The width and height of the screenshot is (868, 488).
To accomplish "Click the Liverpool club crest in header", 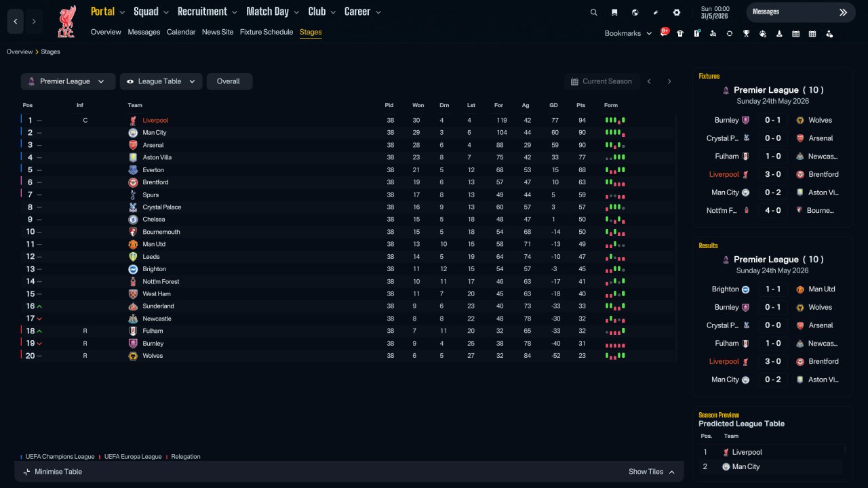I will point(66,22).
